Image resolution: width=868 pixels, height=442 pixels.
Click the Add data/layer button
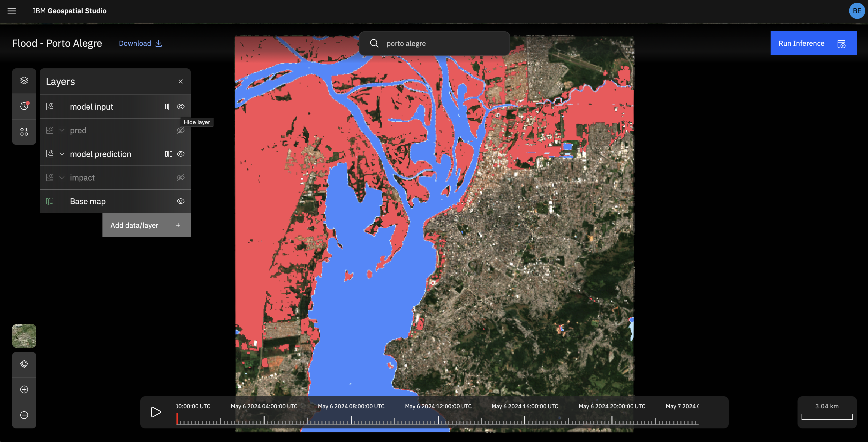(146, 225)
